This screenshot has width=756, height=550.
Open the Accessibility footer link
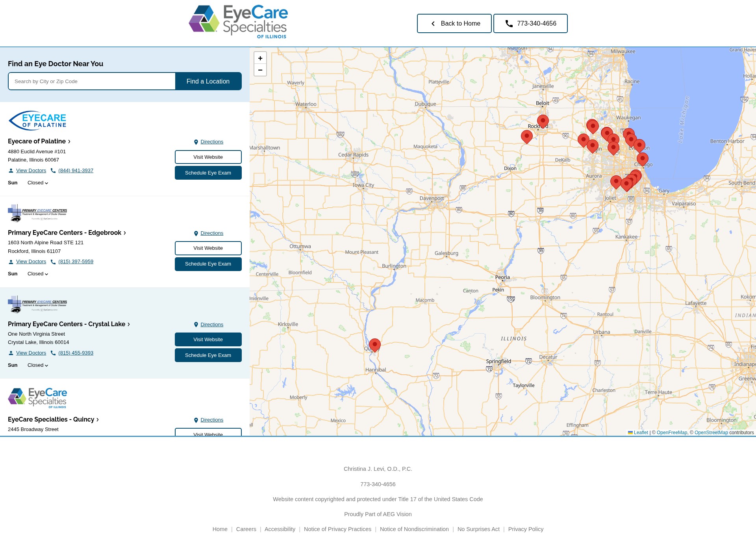tap(280, 529)
